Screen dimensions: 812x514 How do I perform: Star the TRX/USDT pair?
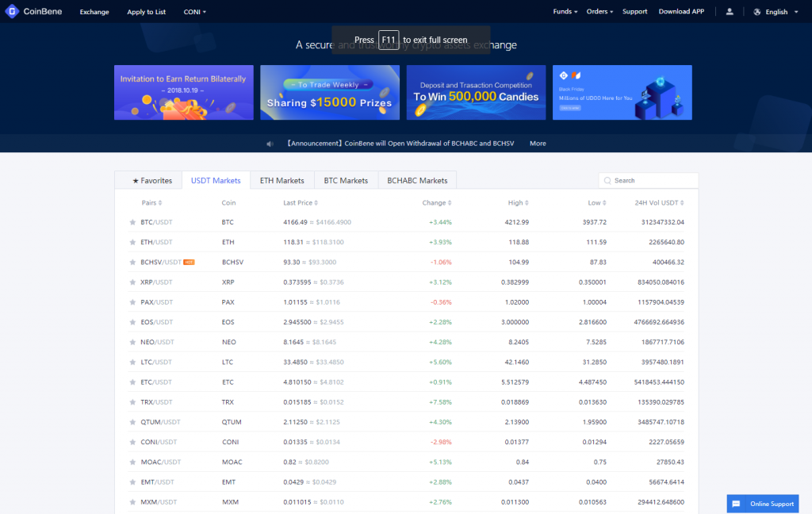pos(132,402)
